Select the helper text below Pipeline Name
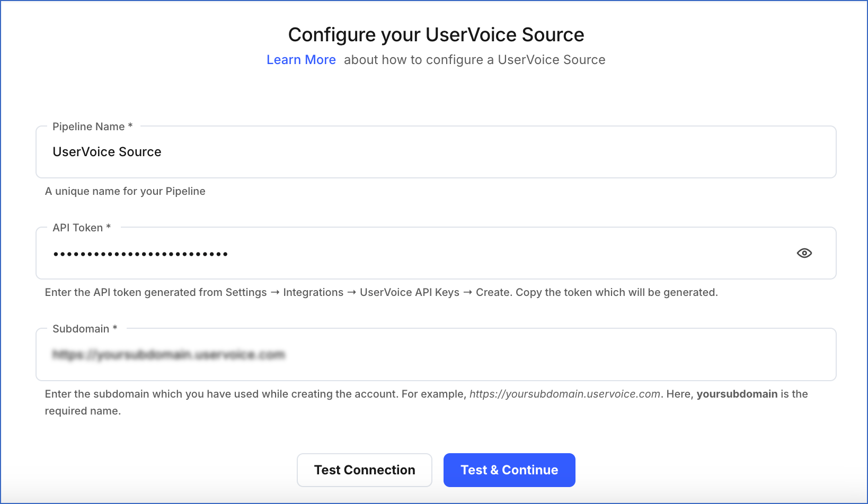 point(125,191)
